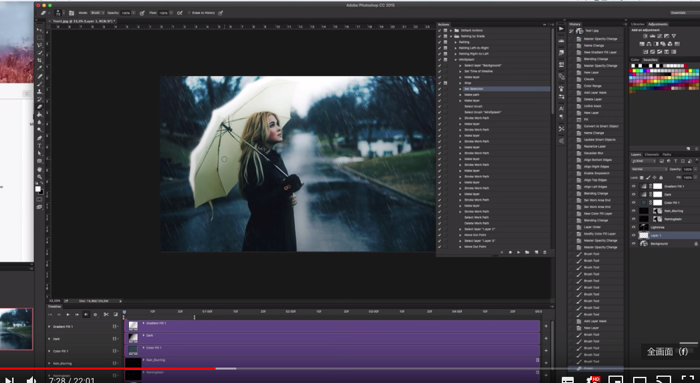Toggle Quick Mask mode icon
The height and width of the screenshot is (383, 700).
pos(40,199)
